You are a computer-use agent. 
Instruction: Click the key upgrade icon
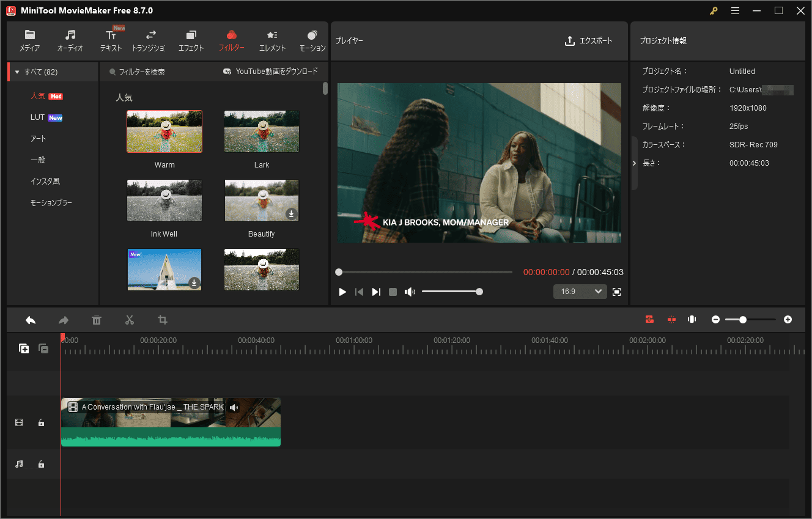(x=714, y=10)
